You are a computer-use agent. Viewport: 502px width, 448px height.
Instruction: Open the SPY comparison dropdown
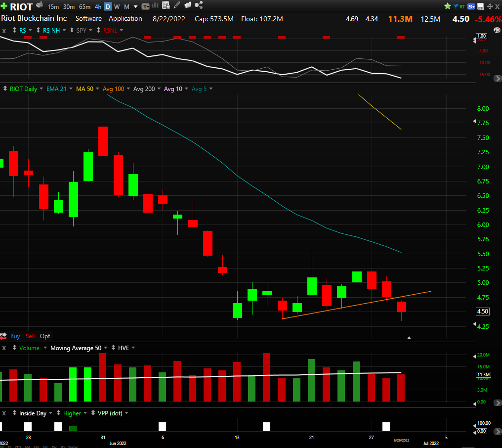point(90,31)
